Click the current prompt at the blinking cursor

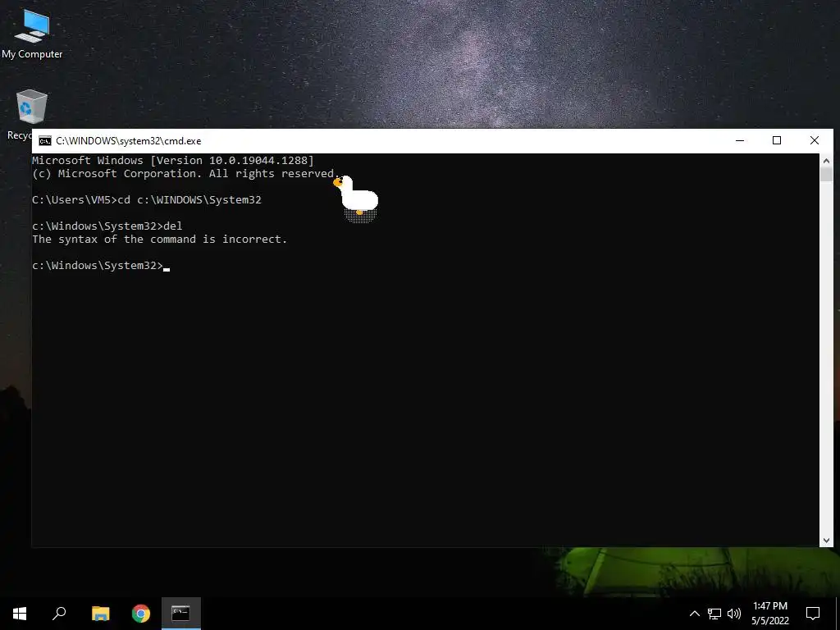coord(101,266)
